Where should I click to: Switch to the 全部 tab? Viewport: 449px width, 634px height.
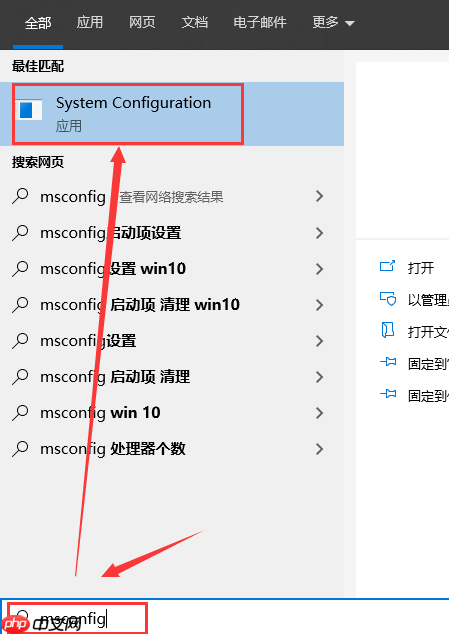(38, 23)
